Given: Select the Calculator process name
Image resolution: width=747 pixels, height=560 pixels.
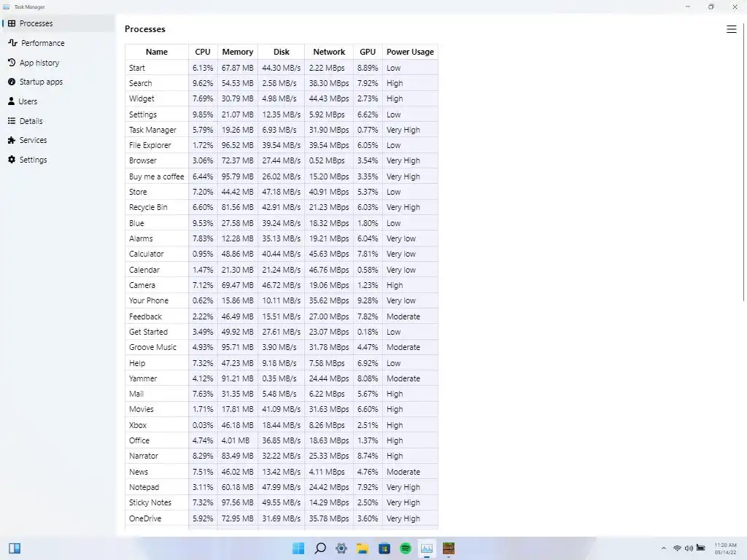Looking at the screenshot, I should 146,254.
